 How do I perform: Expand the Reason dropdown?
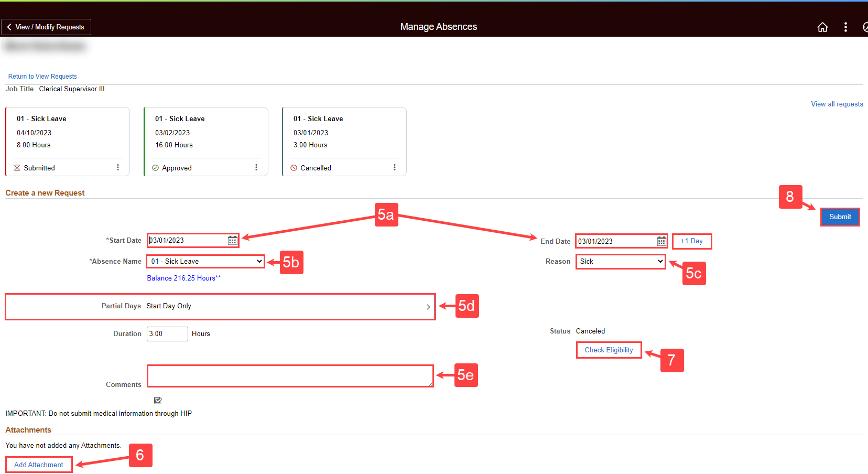(x=621, y=262)
